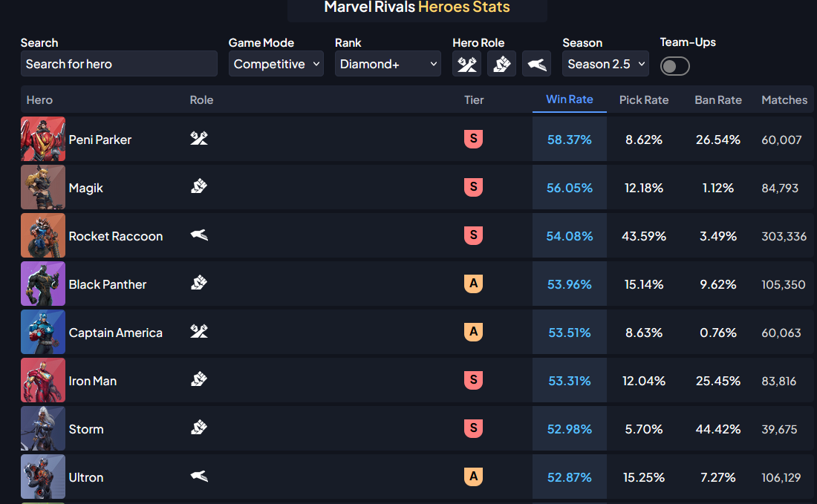
Task: Click Peni Parker's S tier badge
Action: (474, 139)
